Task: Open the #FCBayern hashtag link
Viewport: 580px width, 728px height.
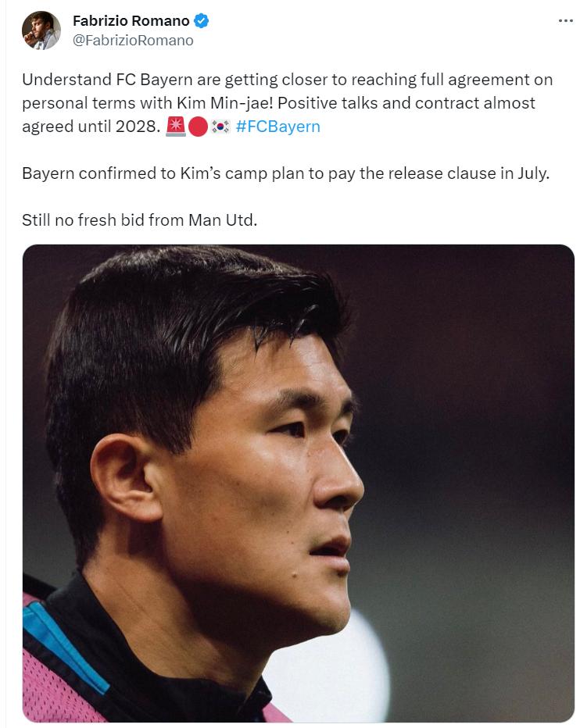Action: coord(278,127)
